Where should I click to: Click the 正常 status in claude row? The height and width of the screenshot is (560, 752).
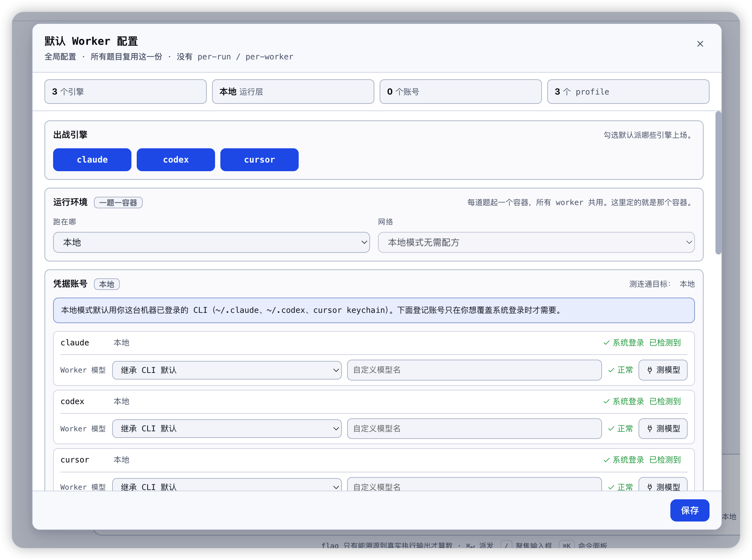621,370
